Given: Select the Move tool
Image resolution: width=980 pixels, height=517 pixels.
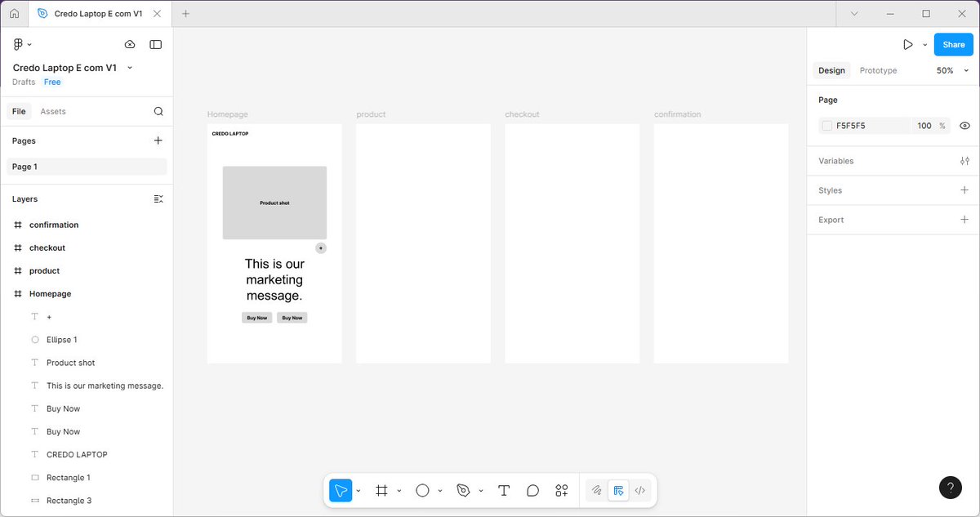Looking at the screenshot, I should pos(341,490).
